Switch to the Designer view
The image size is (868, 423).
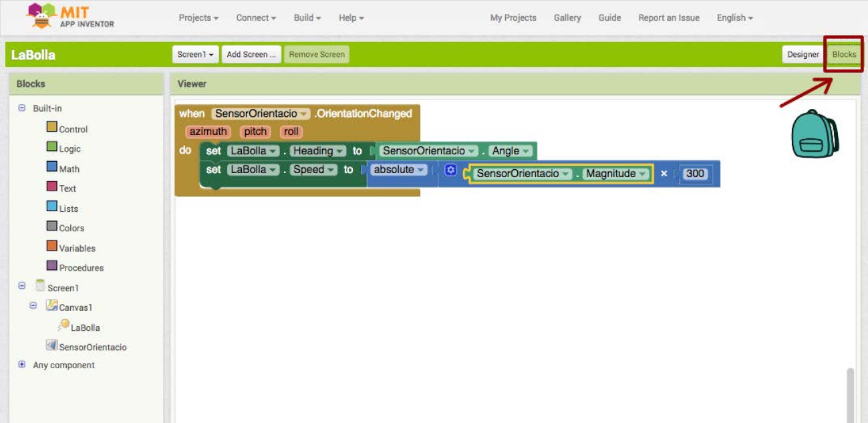(x=803, y=55)
